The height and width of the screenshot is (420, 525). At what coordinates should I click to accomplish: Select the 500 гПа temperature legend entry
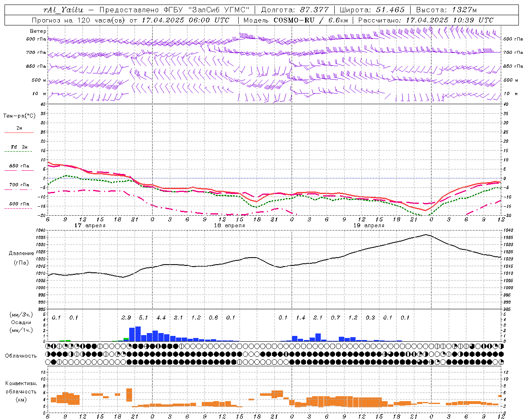pyautogui.click(x=19, y=204)
